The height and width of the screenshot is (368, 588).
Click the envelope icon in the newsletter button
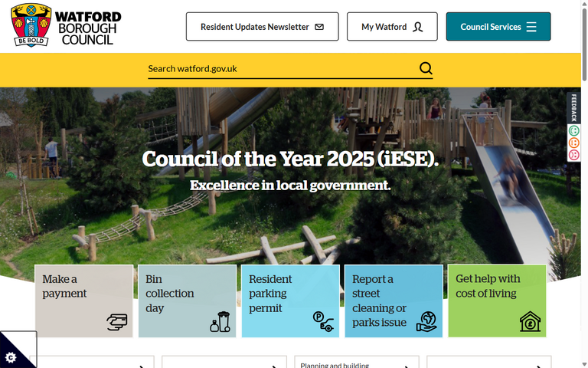point(319,27)
